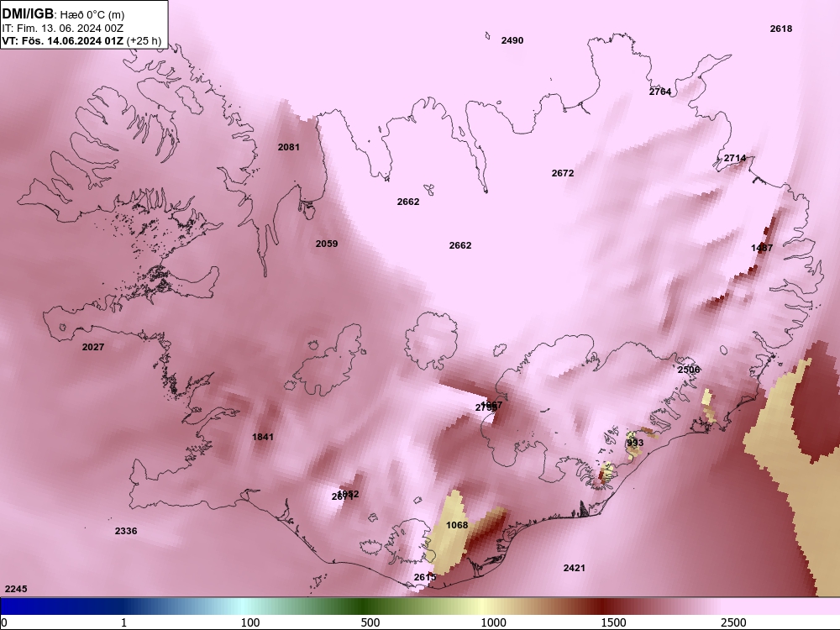Select the 2059 height value

[x=327, y=244]
